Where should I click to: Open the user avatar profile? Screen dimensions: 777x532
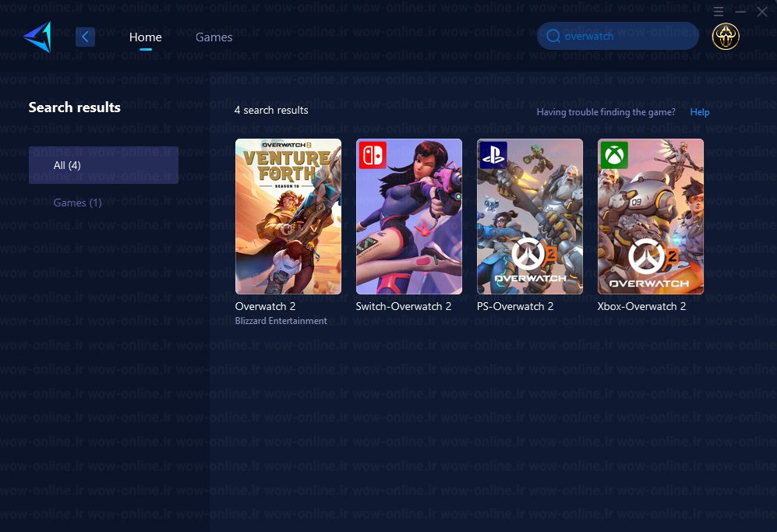726,36
